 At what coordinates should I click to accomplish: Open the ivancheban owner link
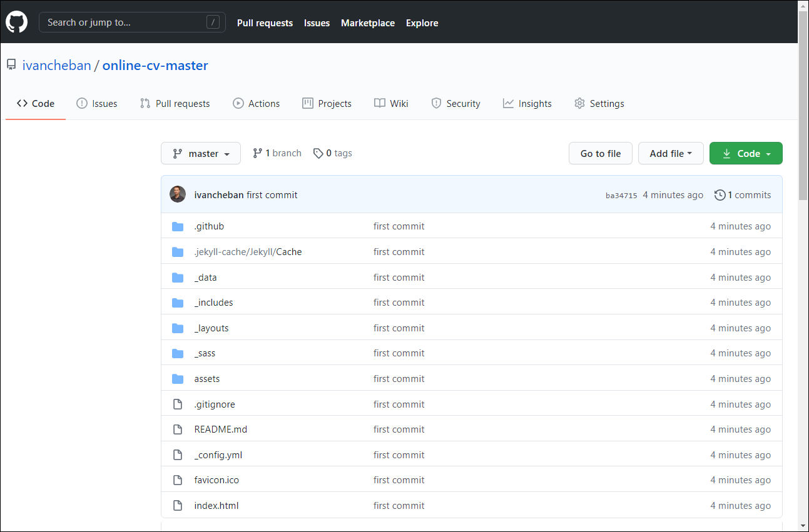[56, 66]
